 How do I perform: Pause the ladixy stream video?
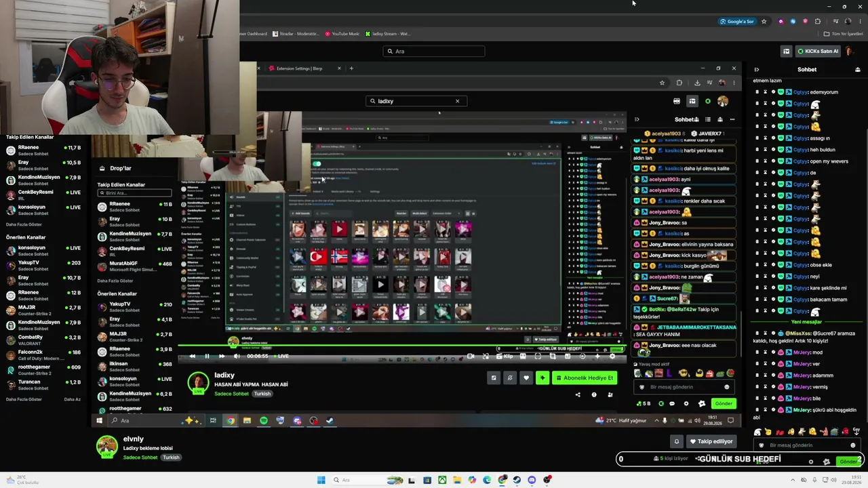[207, 356]
